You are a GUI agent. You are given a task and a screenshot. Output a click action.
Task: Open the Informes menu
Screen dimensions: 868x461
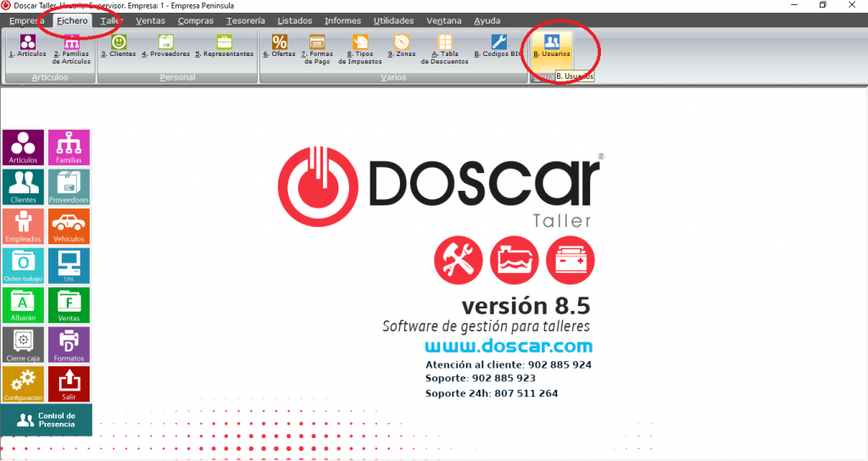point(342,20)
